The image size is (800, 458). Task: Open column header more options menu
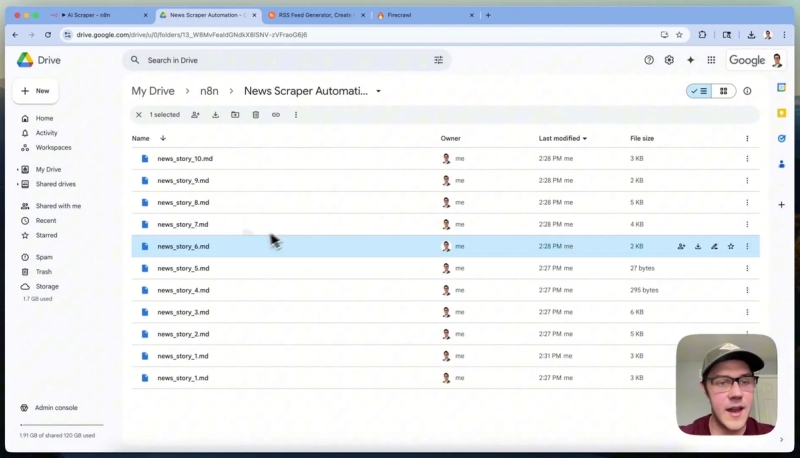click(747, 138)
